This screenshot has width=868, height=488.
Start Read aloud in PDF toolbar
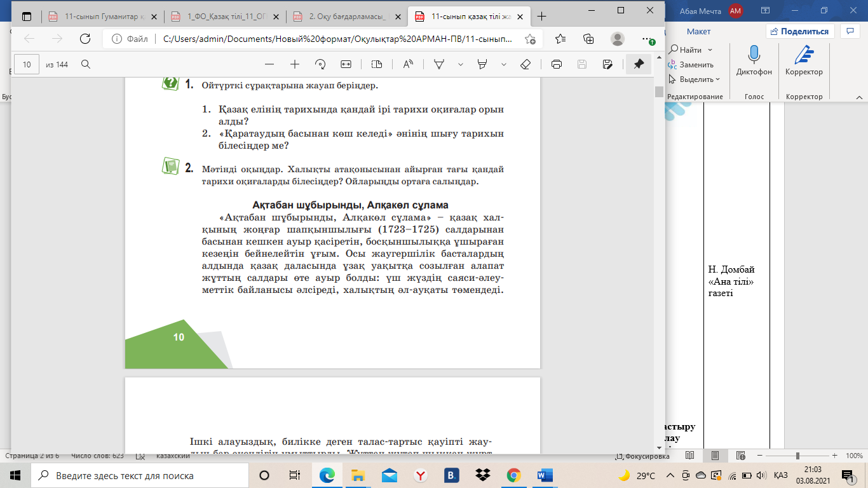(x=408, y=64)
